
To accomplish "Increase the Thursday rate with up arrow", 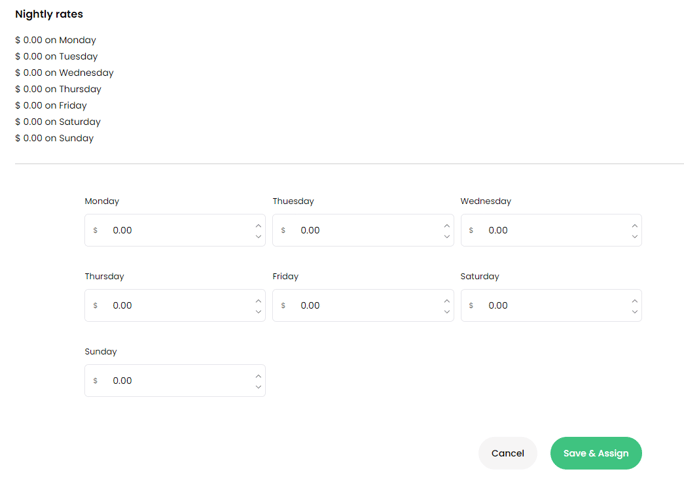I will click(258, 301).
